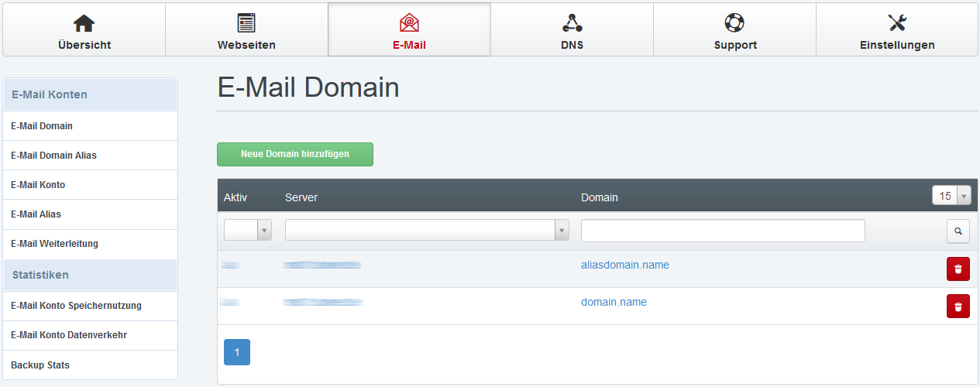Switch to the E-Mail tab
980x387 pixels.
pyautogui.click(x=409, y=30)
